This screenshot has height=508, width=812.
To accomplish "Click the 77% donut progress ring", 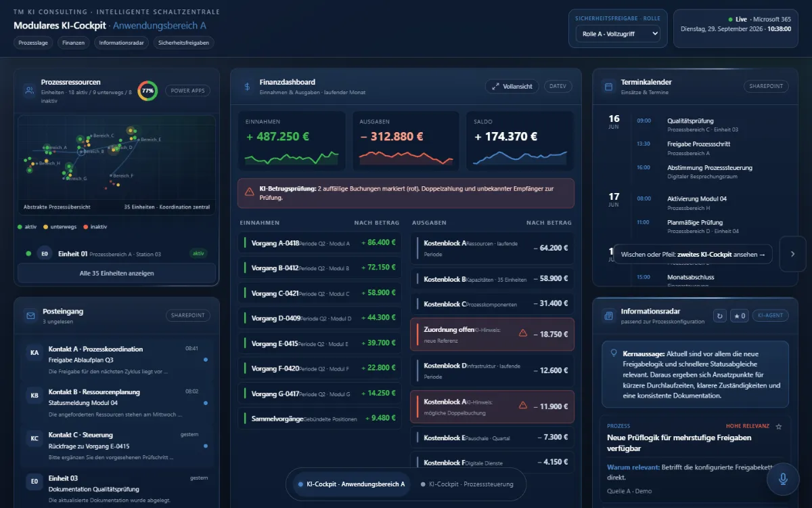I will coord(148,91).
